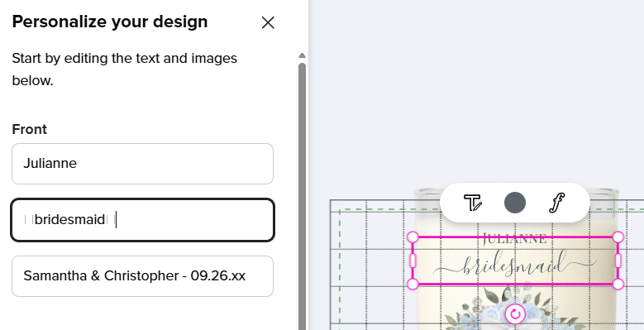This screenshot has width=644, height=330.
Task: Click the scrollbar up arrow in panel
Action: (302, 55)
